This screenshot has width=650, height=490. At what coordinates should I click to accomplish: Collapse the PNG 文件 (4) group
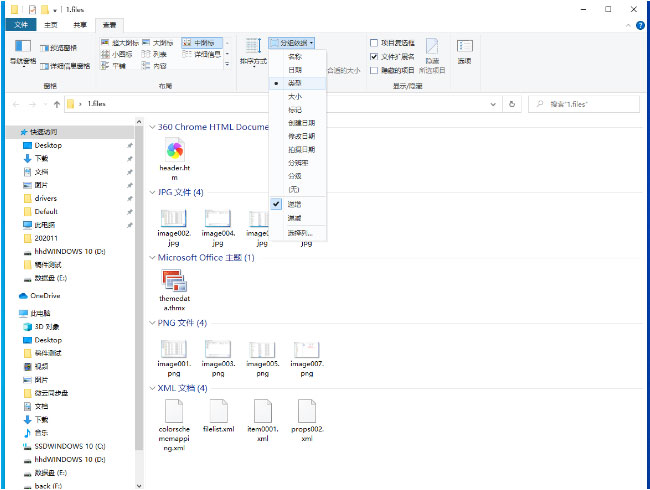(152, 323)
